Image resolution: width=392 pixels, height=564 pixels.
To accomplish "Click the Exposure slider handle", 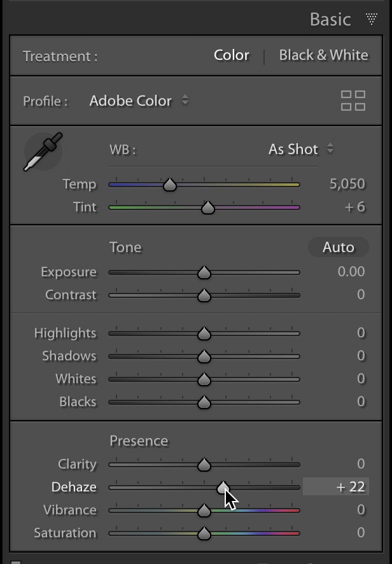I will (x=204, y=272).
